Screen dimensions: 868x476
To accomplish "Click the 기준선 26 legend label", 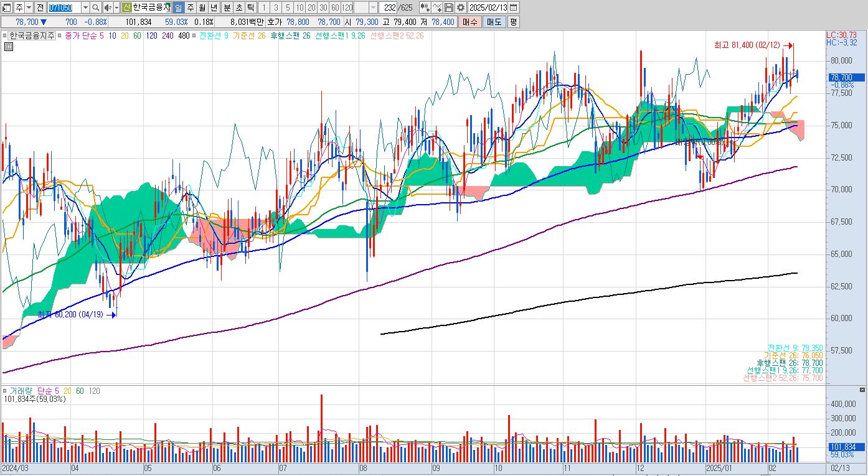I will (248, 35).
